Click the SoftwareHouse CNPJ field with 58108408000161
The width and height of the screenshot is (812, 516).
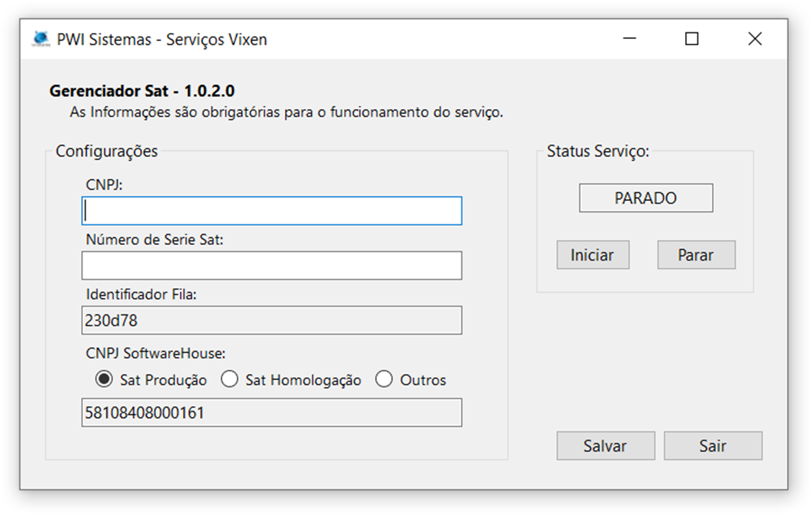[271, 413]
